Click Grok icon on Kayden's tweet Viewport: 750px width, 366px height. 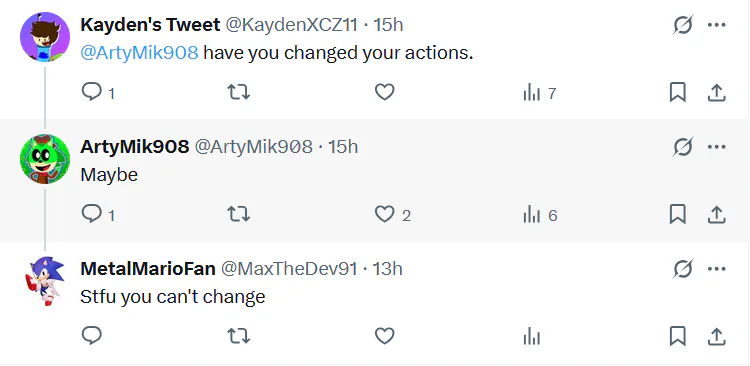click(682, 25)
